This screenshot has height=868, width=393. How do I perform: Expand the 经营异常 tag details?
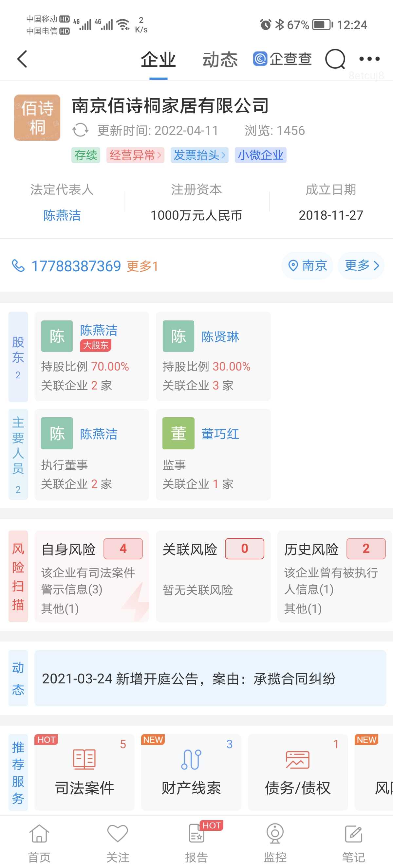[135, 155]
